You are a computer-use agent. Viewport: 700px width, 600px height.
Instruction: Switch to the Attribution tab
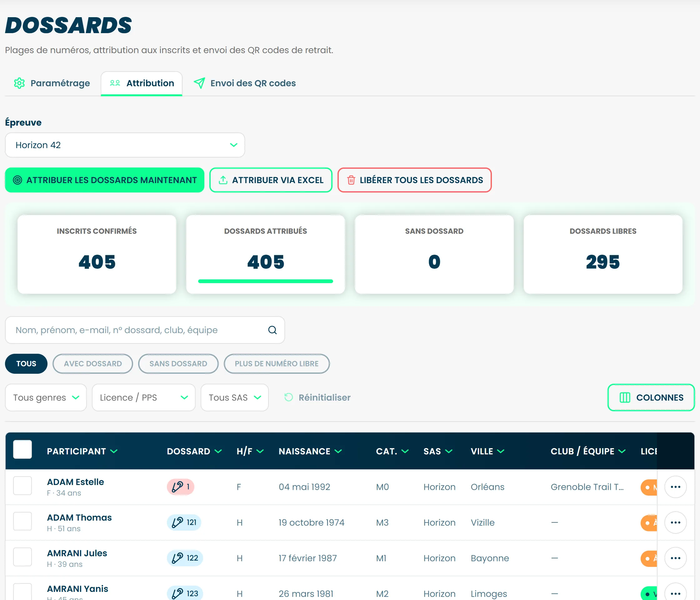point(142,83)
